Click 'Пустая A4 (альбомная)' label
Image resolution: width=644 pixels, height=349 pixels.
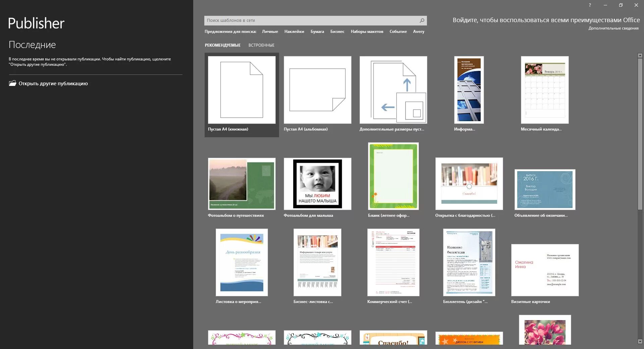point(306,129)
